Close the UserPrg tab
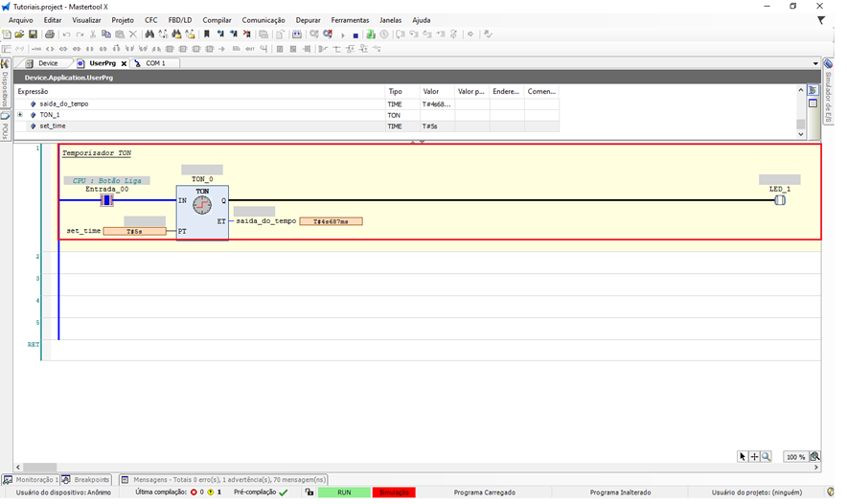 point(124,63)
